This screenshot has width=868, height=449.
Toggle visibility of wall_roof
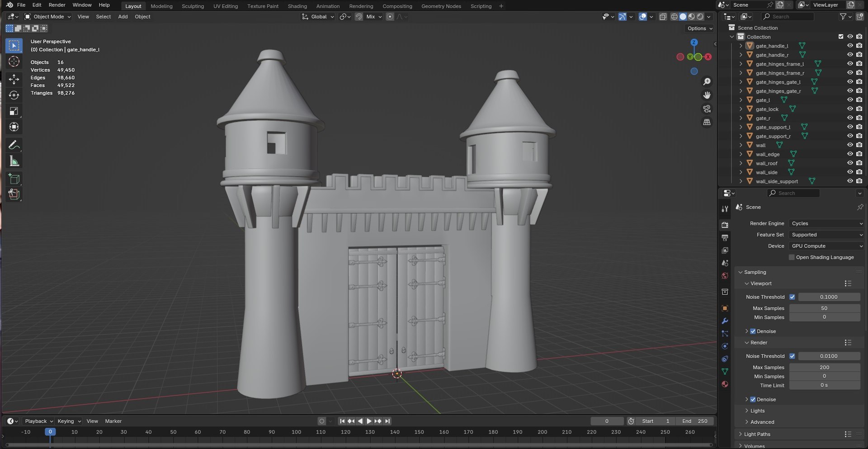click(x=850, y=163)
